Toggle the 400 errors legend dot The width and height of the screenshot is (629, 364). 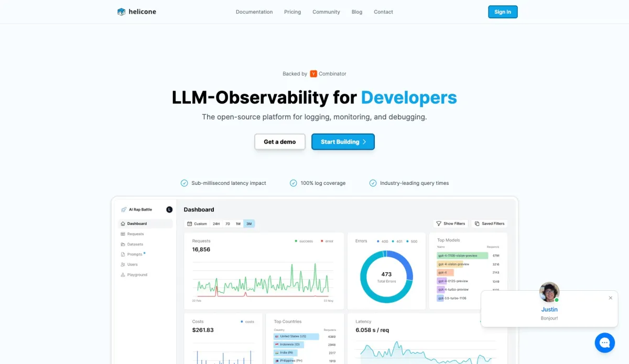click(x=378, y=241)
